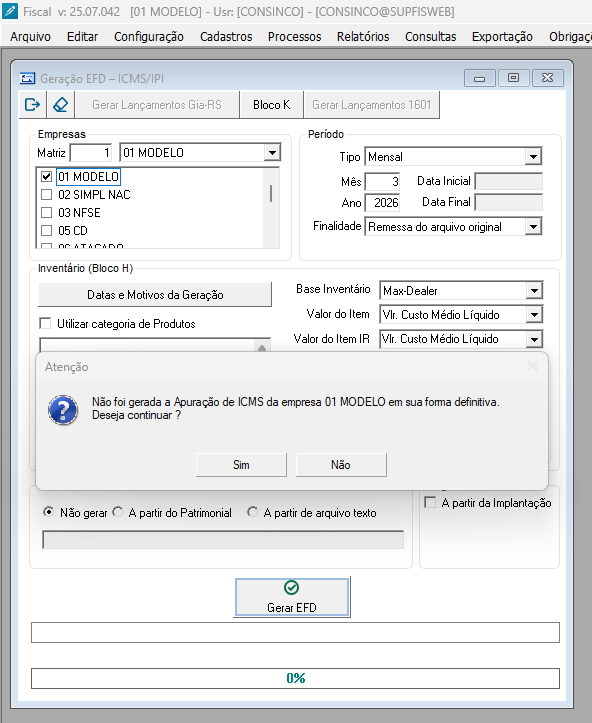Viewport: 592px width, 723px height.
Task: Maximize the Geração EFD window
Action: tap(513, 78)
